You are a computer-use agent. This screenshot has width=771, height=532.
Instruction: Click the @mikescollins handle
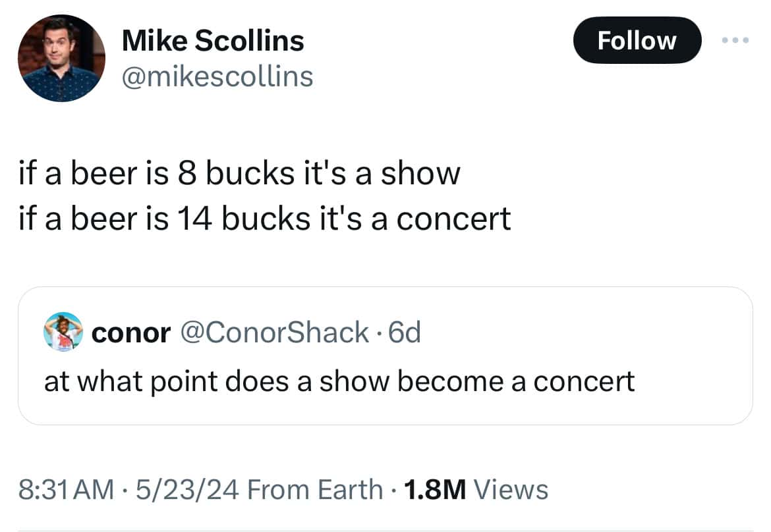[x=217, y=76]
